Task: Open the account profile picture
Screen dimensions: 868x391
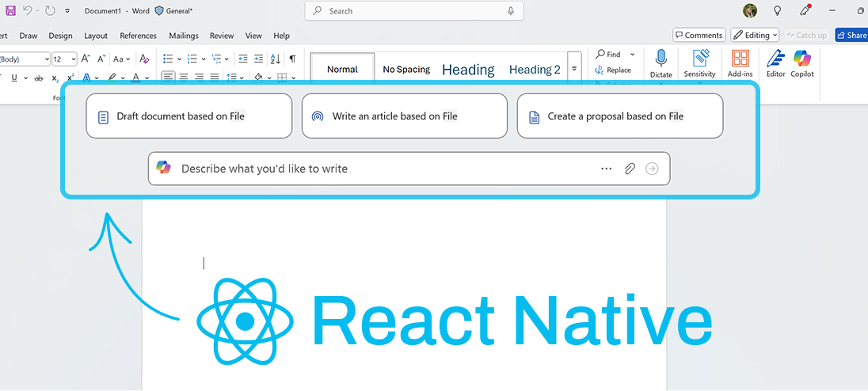Action: (x=750, y=10)
